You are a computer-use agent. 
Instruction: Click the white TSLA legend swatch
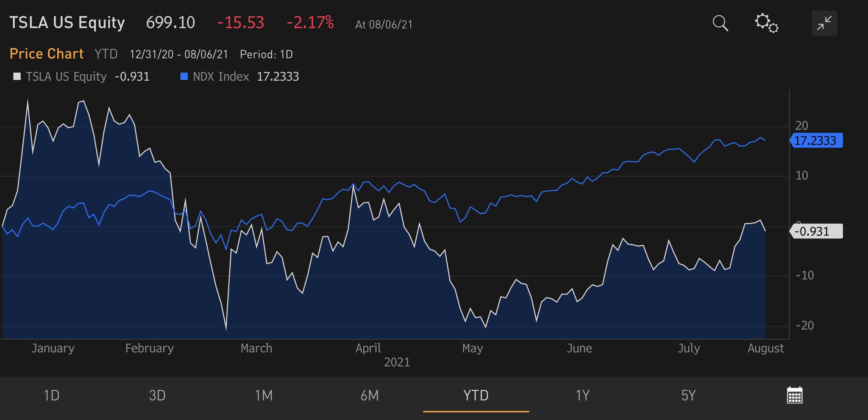[17, 76]
